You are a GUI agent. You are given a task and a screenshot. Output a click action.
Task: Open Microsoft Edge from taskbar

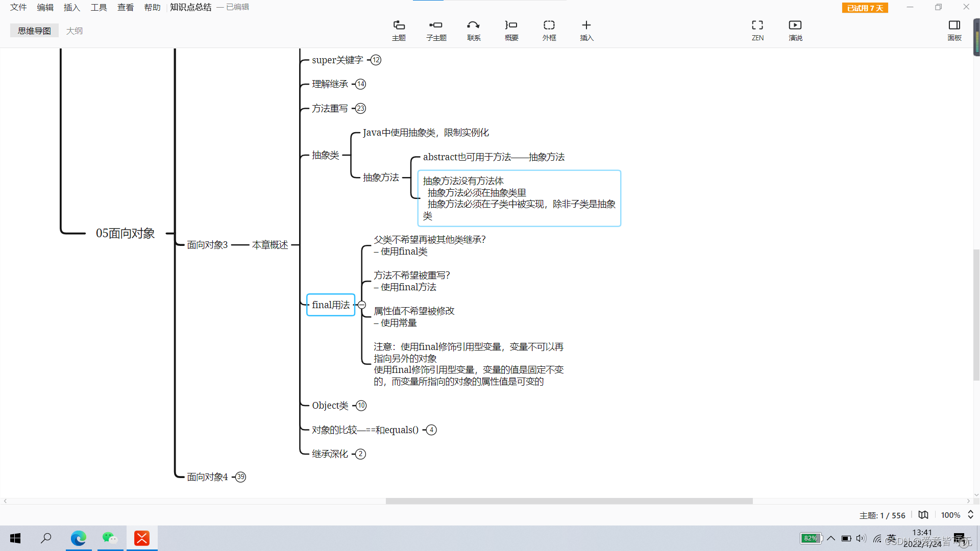79,538
